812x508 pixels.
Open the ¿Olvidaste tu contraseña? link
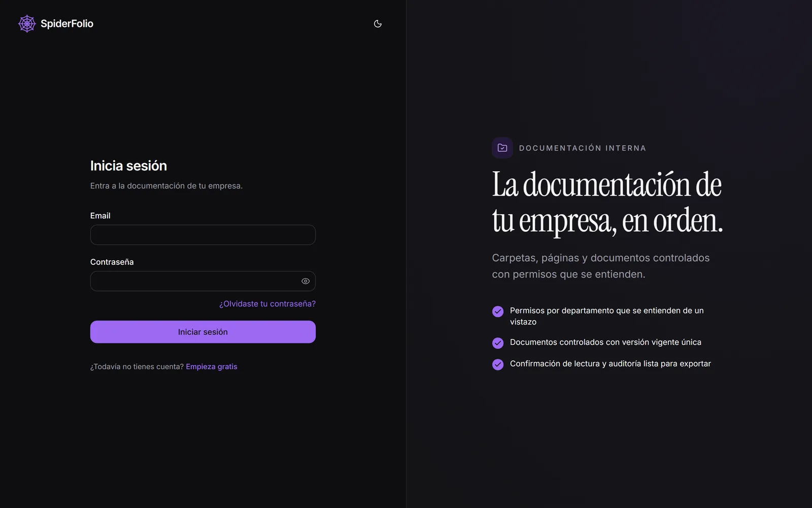pos(267,304)
